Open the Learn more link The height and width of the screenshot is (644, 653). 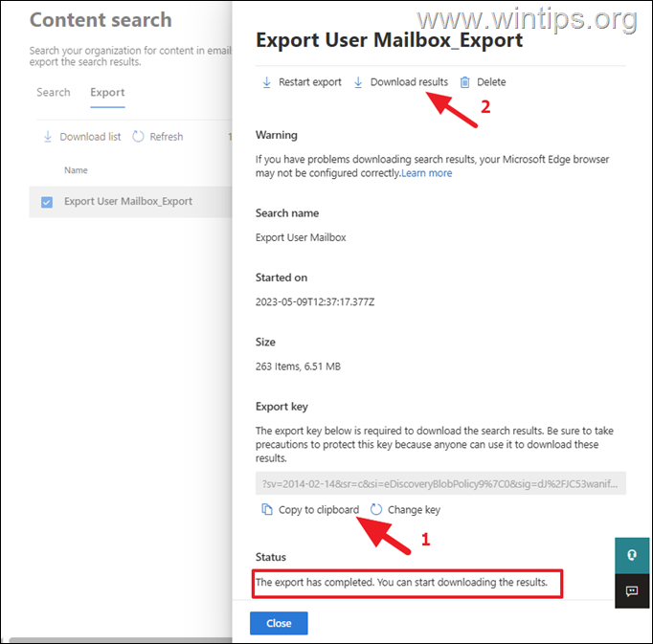point(426,173)
